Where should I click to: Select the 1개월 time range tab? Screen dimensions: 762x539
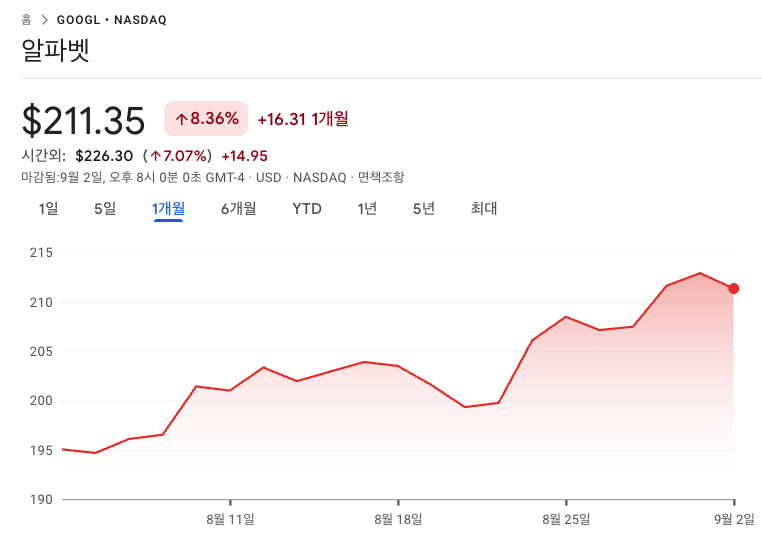point(168,209)
